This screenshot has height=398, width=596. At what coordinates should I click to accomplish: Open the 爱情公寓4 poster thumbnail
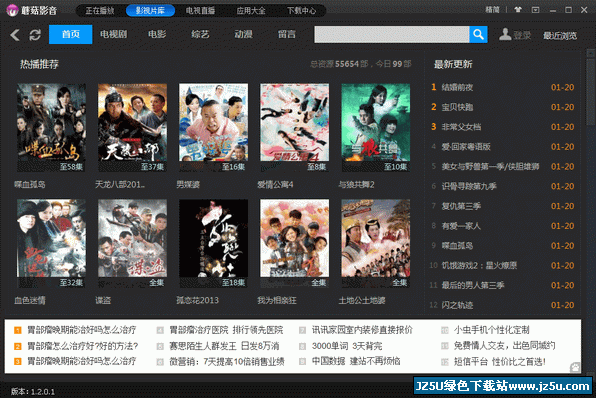coord(295,127)
